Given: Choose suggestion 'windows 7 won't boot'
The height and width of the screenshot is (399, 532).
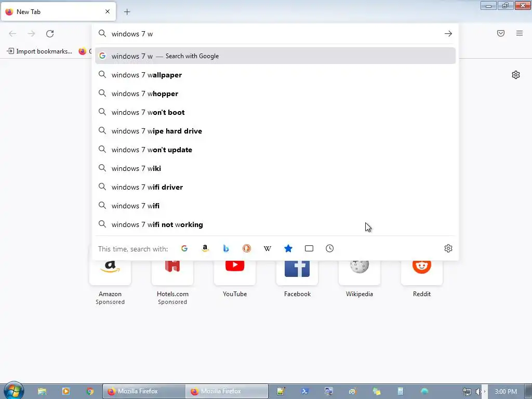Looking at the screenshot, I should tap(275, 112).
